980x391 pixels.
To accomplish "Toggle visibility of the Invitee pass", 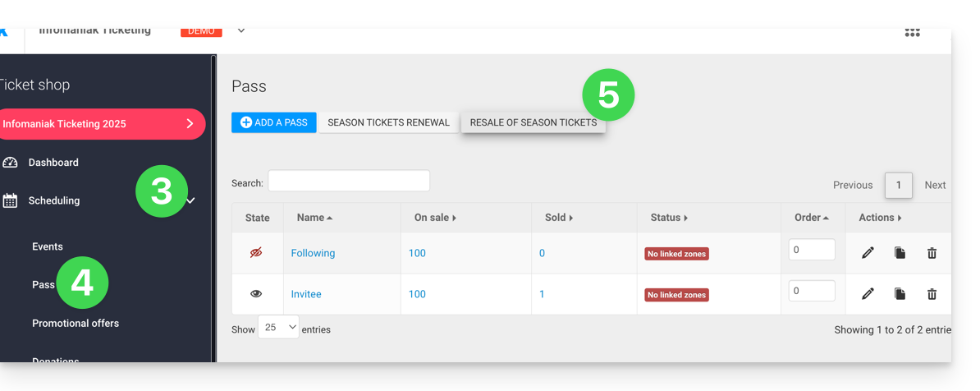I will [x=256, y=294].
